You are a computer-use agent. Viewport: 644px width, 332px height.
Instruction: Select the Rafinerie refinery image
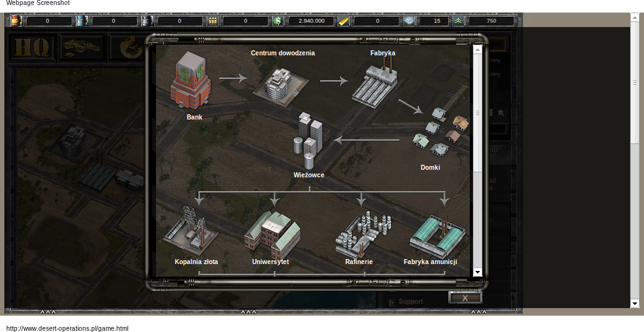363,234
